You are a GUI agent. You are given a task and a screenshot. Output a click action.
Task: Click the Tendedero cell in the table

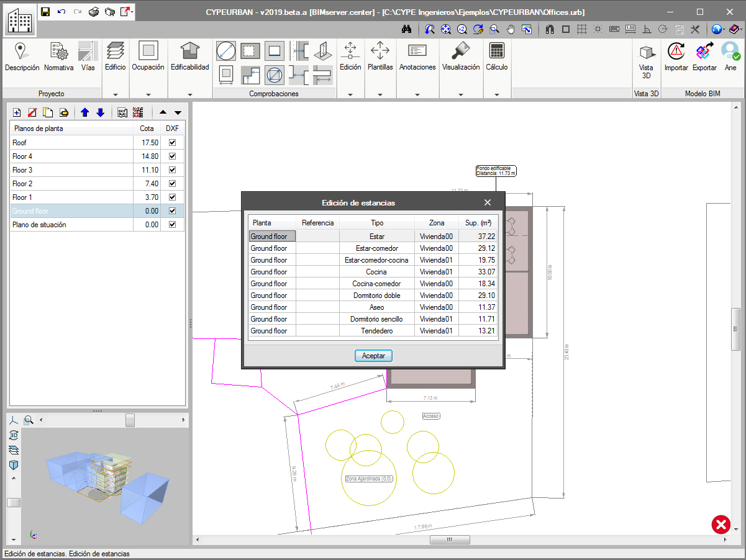377,331
